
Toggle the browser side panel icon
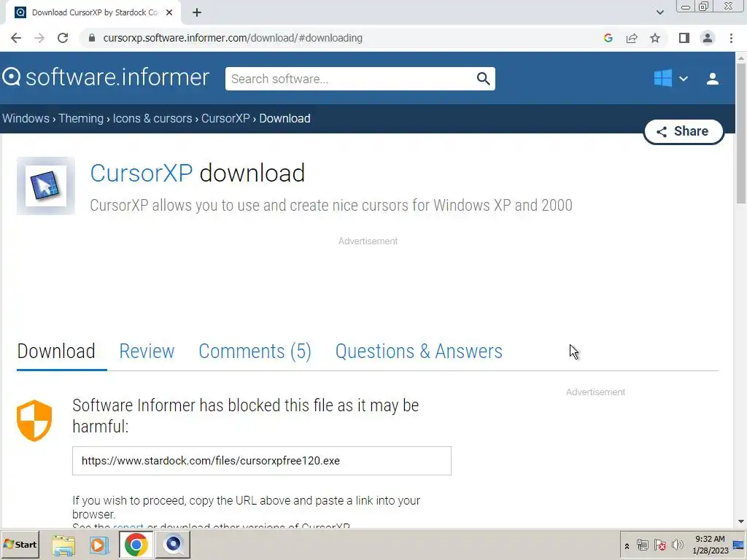coord(684,38)
